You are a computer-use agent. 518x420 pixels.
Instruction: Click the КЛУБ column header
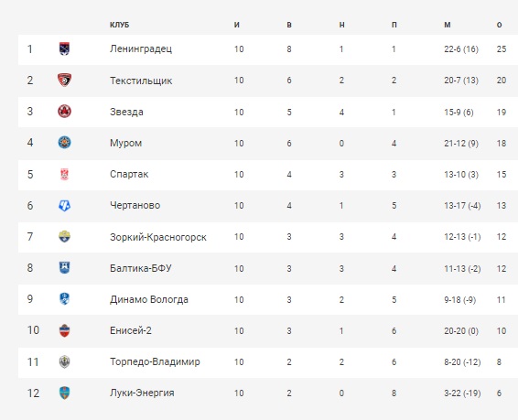pos(119,25)
